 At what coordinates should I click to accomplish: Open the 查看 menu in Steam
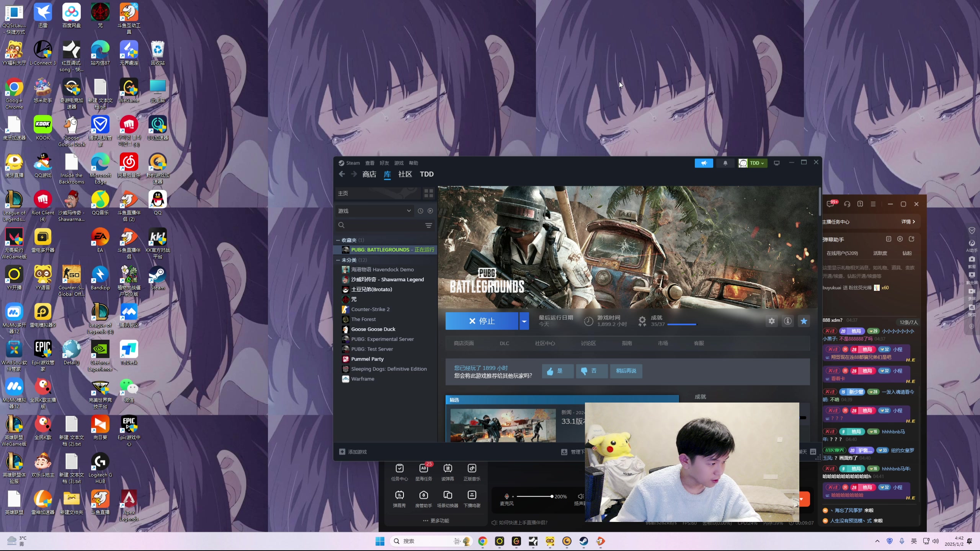(x=370, y=163)
